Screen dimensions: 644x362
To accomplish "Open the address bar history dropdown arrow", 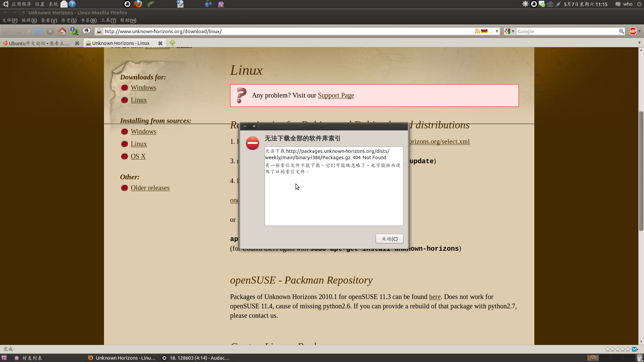I will [x=497, y=31].
